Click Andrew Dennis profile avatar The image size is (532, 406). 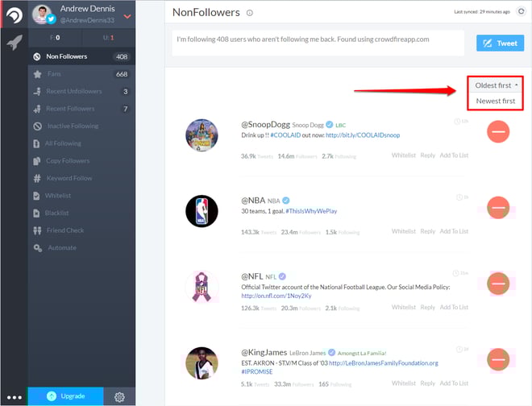click(41, 14)
